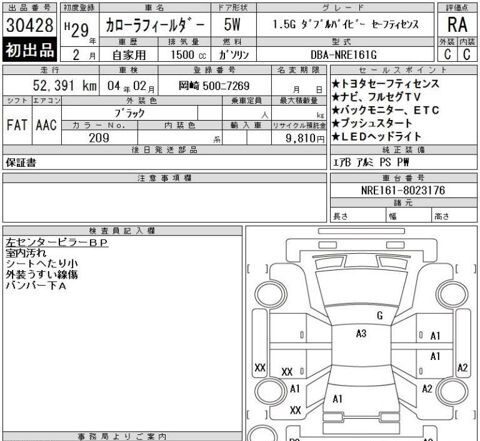Click the 後日発送部品 section header
Screen dimensions: 480x441
[165, 150]
